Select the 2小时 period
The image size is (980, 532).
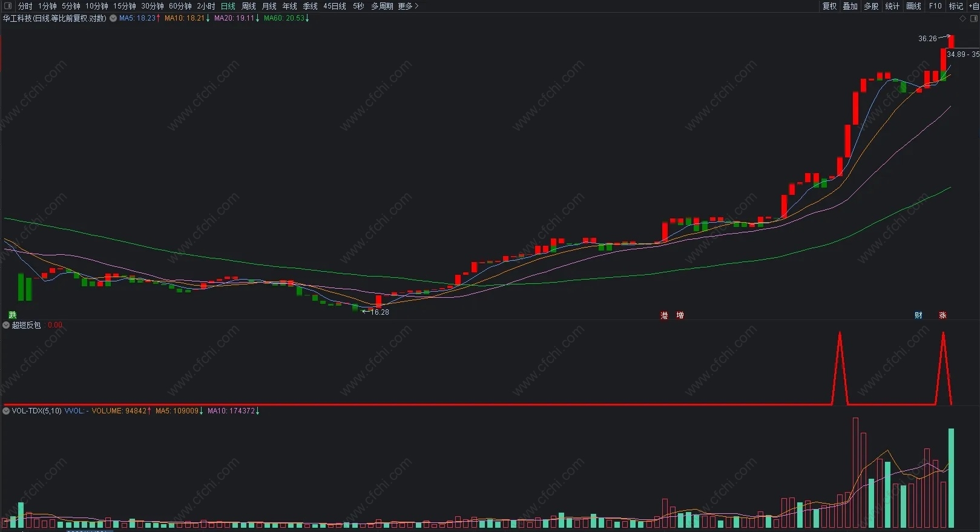pos(206,6)
